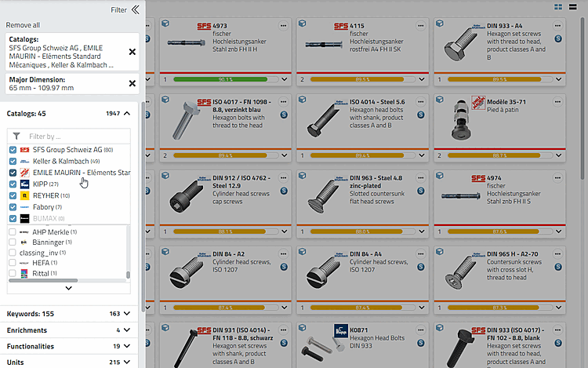Show more catalogs with the down chevron
The image size is (588, 368).
click(69, 288)
